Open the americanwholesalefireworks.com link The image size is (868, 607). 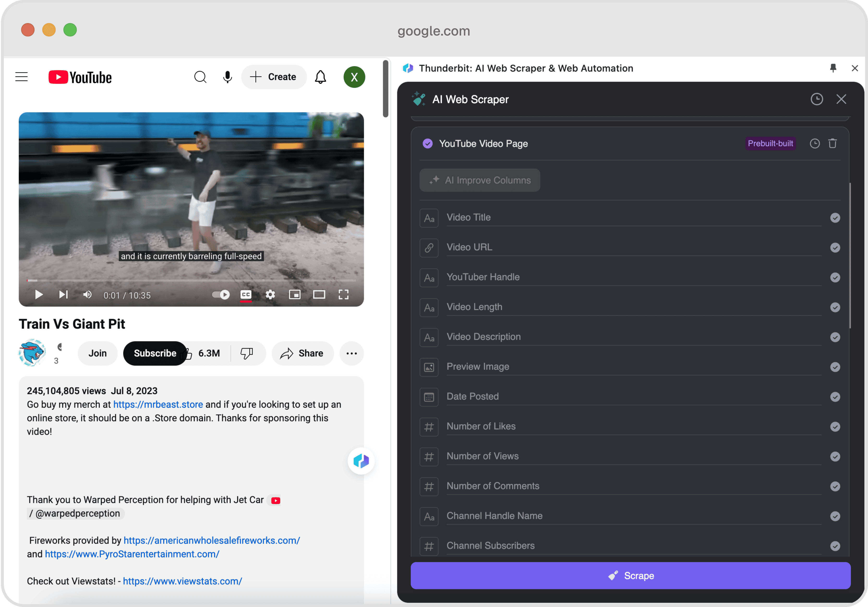click(x=212, y=540)
